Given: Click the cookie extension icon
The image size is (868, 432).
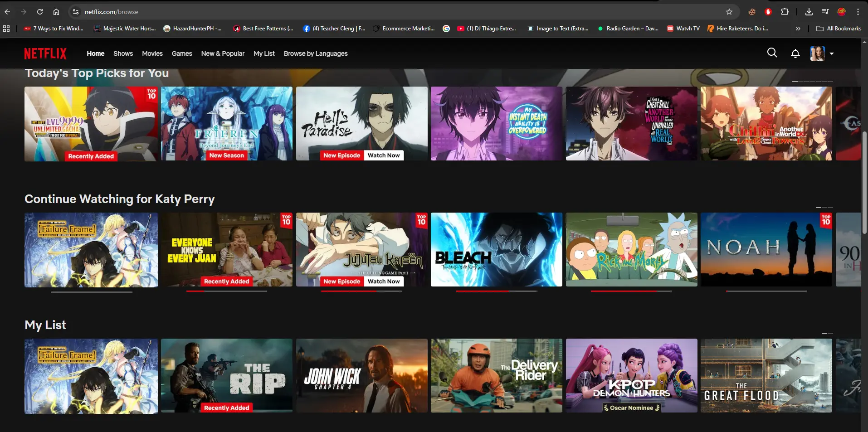Looking at the screenshot, I should tap(752, 12).
